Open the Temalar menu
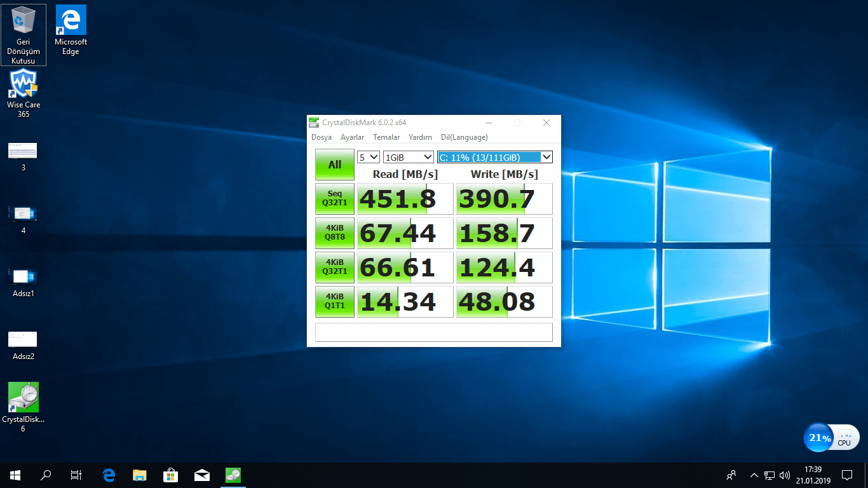 pos(386,137)
